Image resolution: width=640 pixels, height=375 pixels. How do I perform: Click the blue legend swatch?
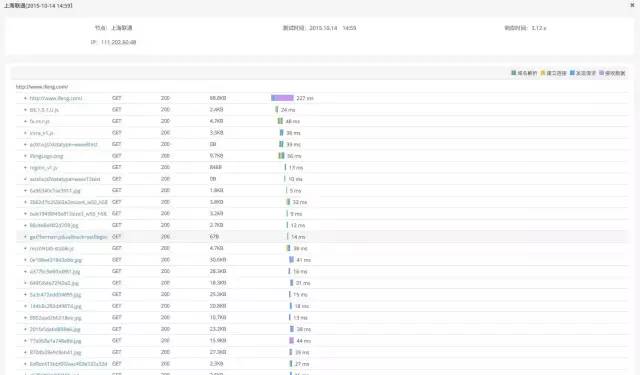(572, 73)
